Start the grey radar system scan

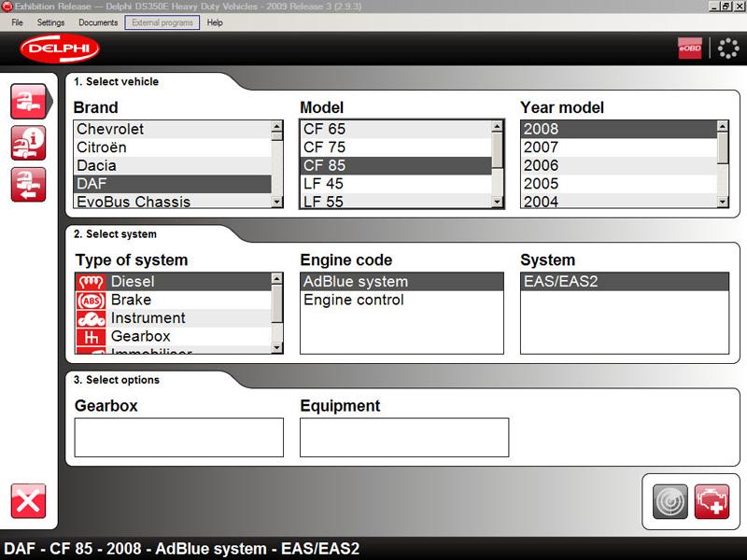coord(670,501)
